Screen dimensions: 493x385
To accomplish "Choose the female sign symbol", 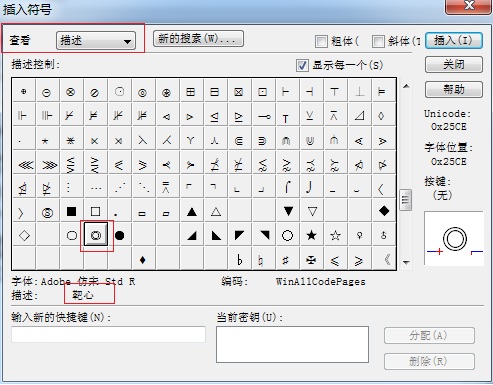I will tap(359, 235).
